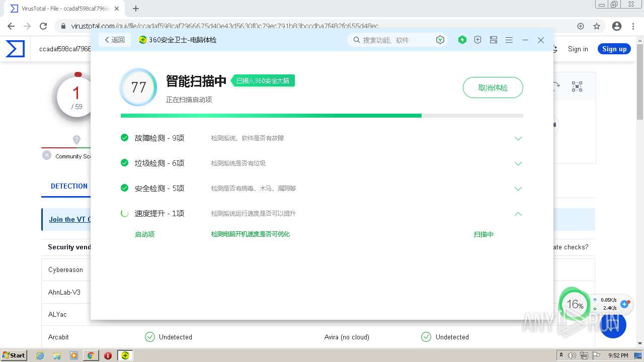The height and width of the screenshot is (362, 644).
Task: Click the 安全检测 - 5项 row label
Action: click(x=159, y=189)
